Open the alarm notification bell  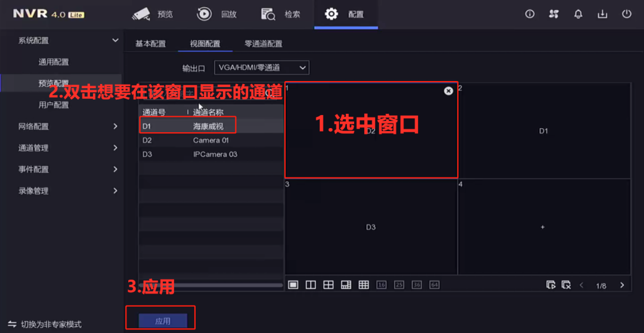(x=578, y=14)
